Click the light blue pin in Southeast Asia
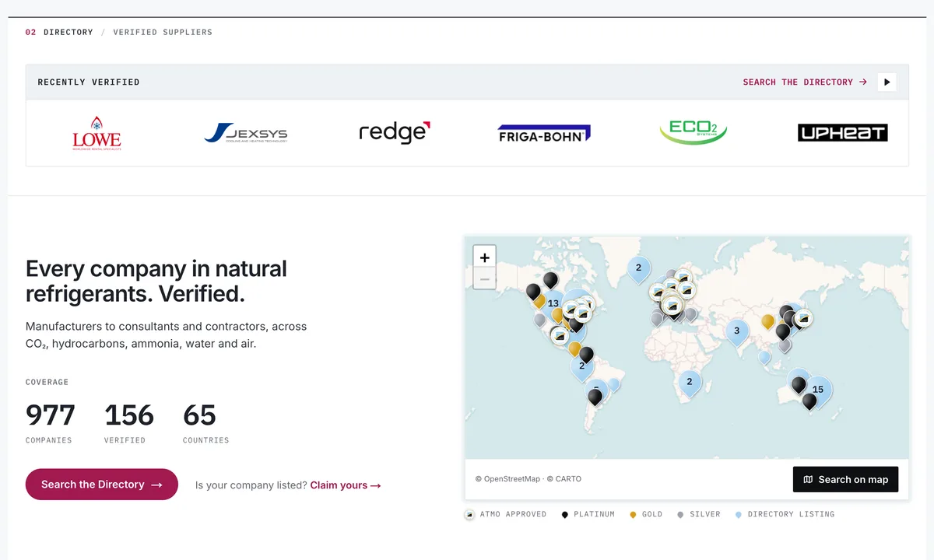This screenshot has width=934, height=560. [x=765, y=358]
